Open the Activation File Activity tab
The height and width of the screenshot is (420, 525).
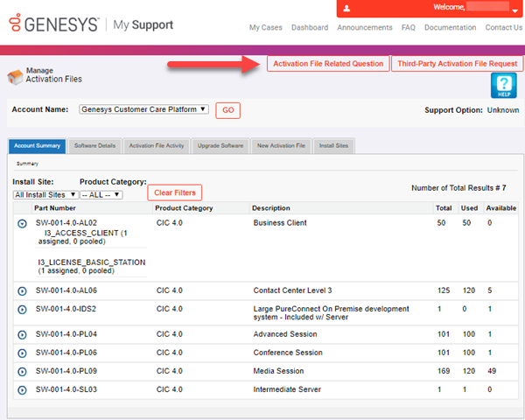(x=157, y=146)
